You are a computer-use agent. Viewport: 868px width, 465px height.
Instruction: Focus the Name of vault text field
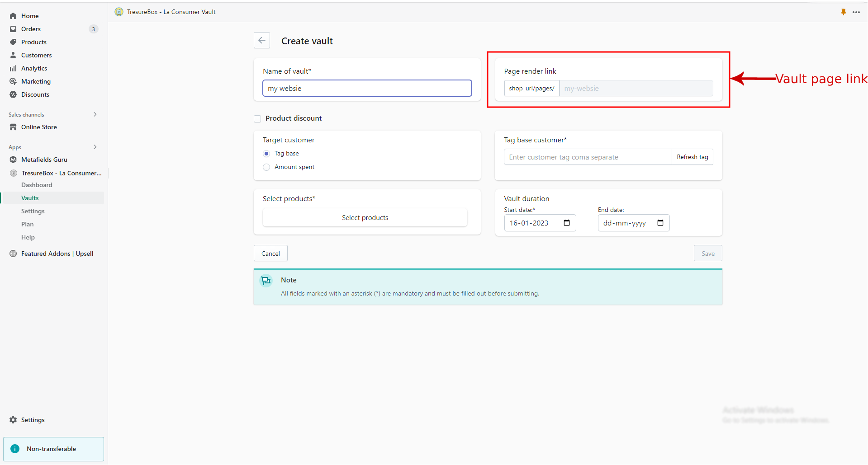coord(367,88)
